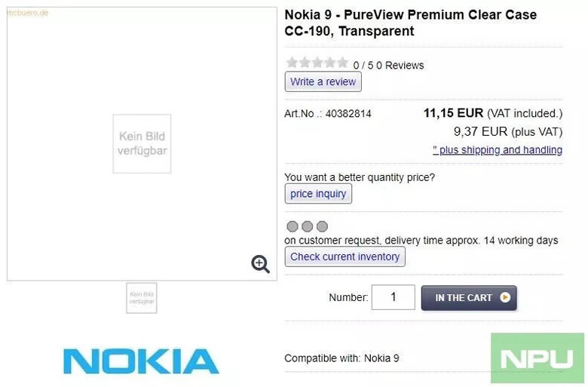Click the first rating star
588x387 pixels.
coord(292,63)
